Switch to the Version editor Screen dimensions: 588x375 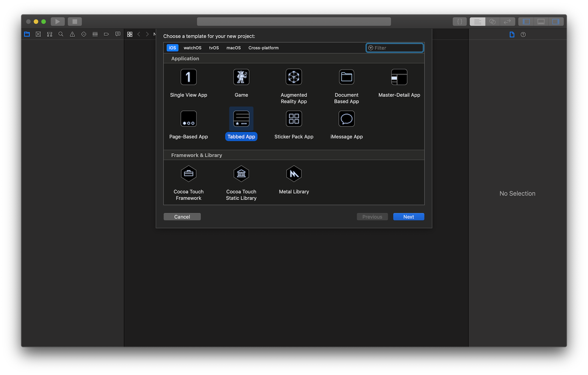pyautogui.click(x=507, y=22)
